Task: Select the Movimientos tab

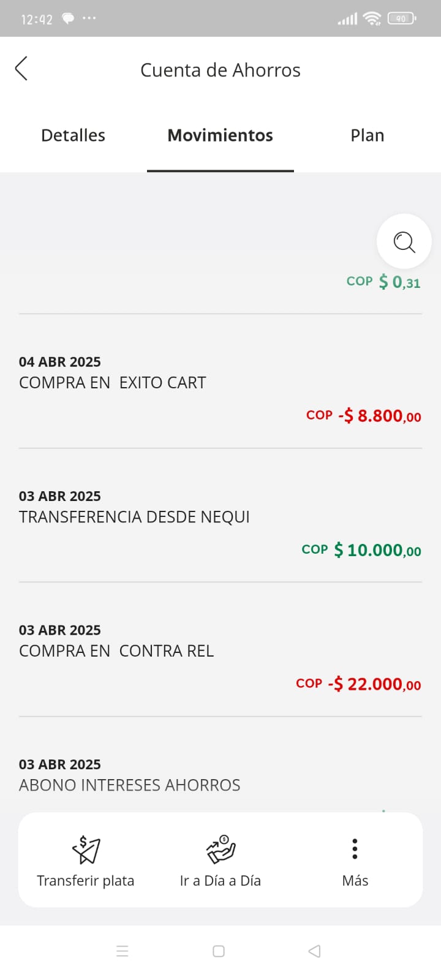Action: (x=220, y=135)
